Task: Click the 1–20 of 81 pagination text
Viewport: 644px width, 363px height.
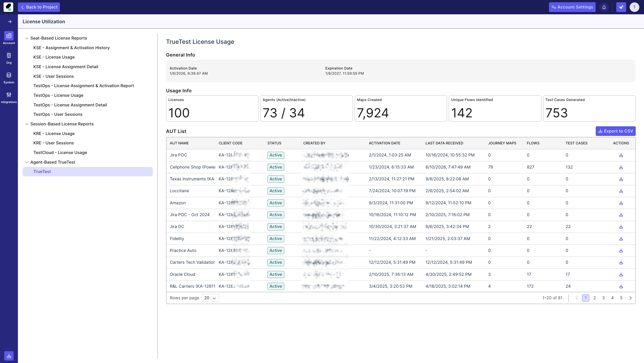Action: click(x=552, y=298)
